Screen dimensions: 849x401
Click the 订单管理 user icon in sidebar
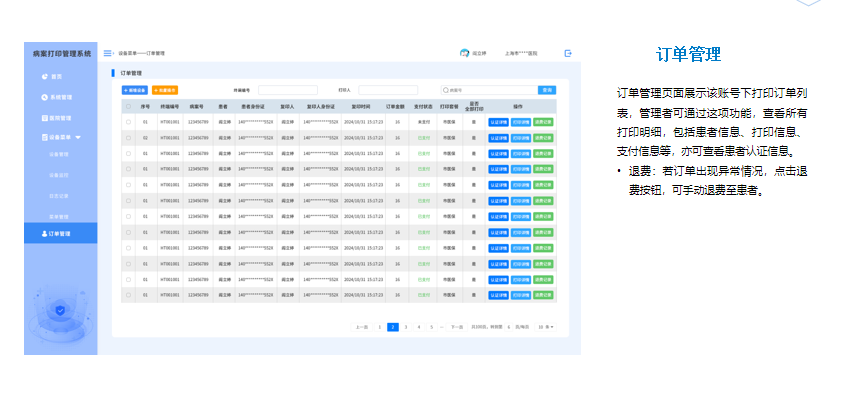tap(44, 233)
